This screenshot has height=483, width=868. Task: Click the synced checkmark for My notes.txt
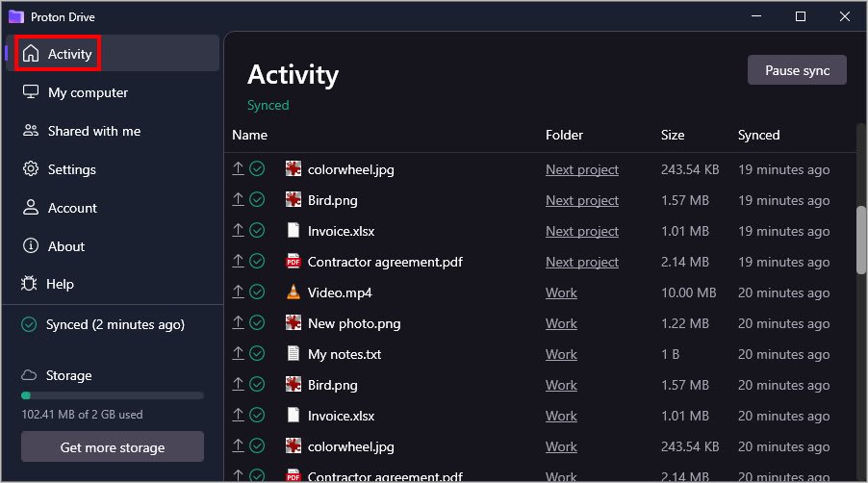click(257, 353)
